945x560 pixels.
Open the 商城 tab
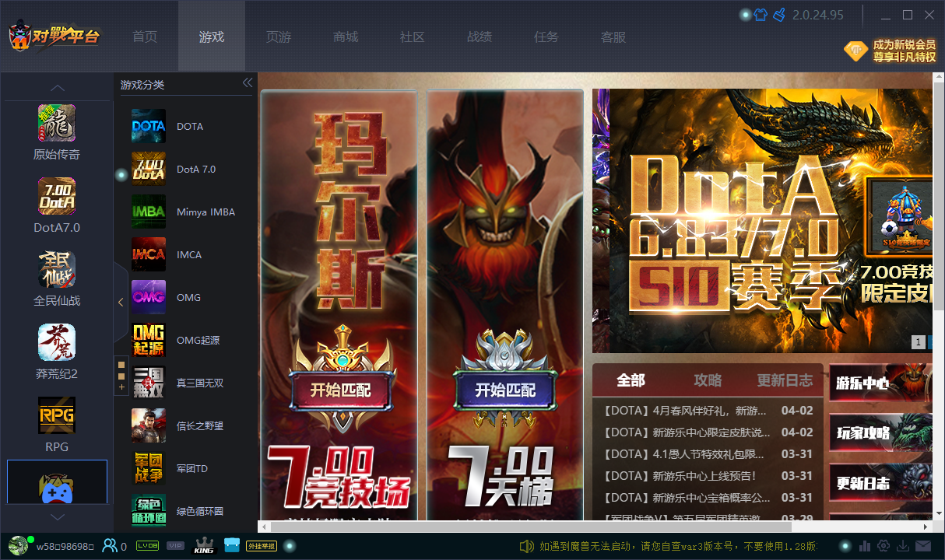(346, 37)
